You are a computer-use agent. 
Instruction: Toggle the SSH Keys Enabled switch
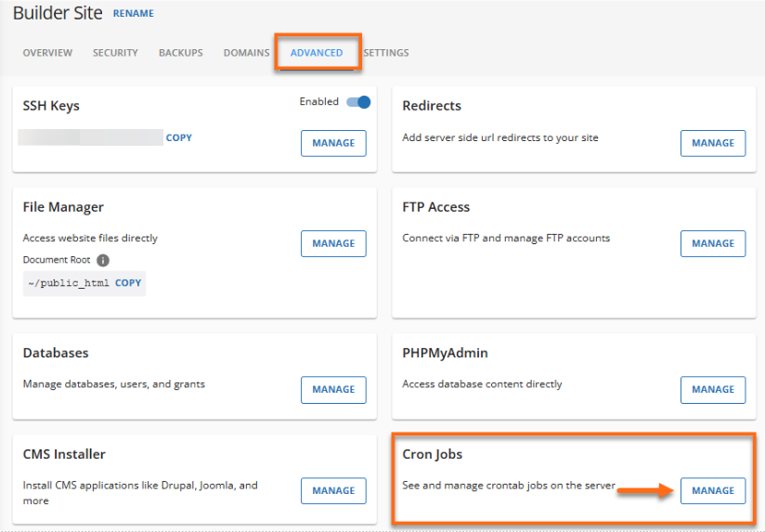pyautogui.click(x=358, y=102)
